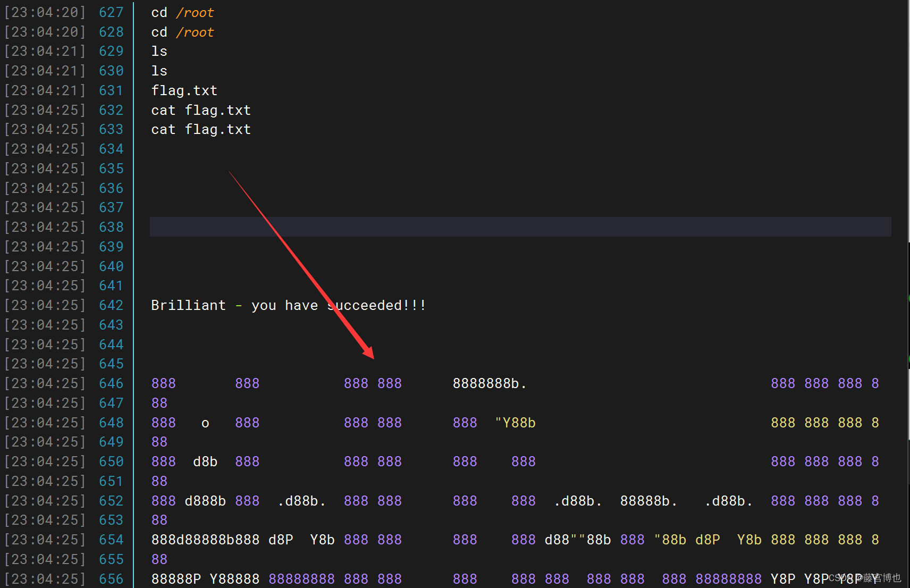Select the '8888888b.' text on line 646

coord(490,383)
